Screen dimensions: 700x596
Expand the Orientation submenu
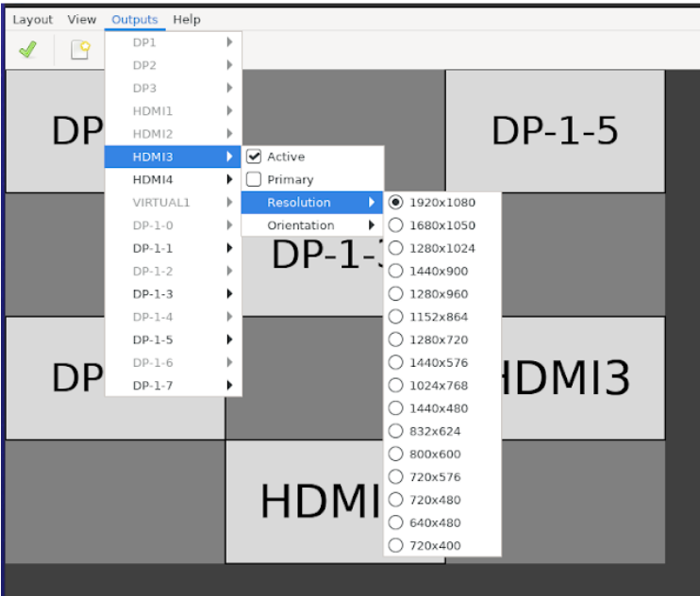point(311,225)
